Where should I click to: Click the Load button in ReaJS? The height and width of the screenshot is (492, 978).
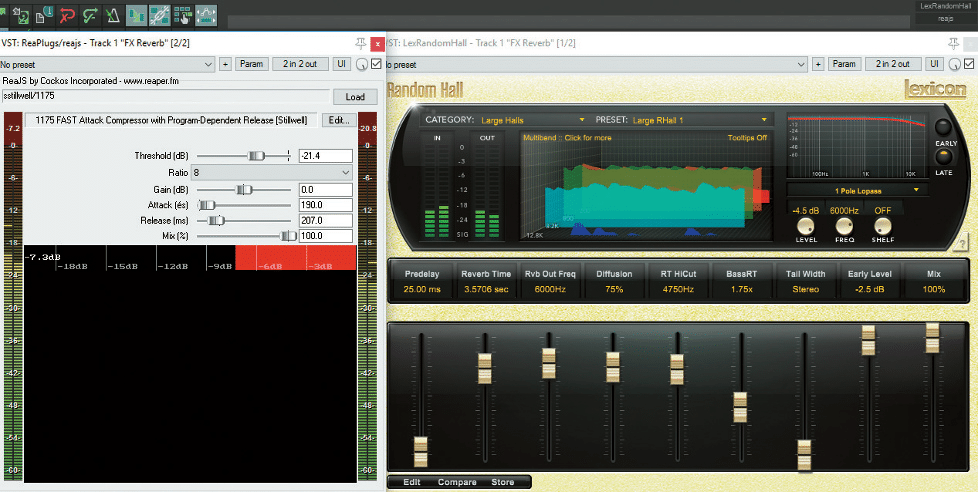tap(355, 97)
